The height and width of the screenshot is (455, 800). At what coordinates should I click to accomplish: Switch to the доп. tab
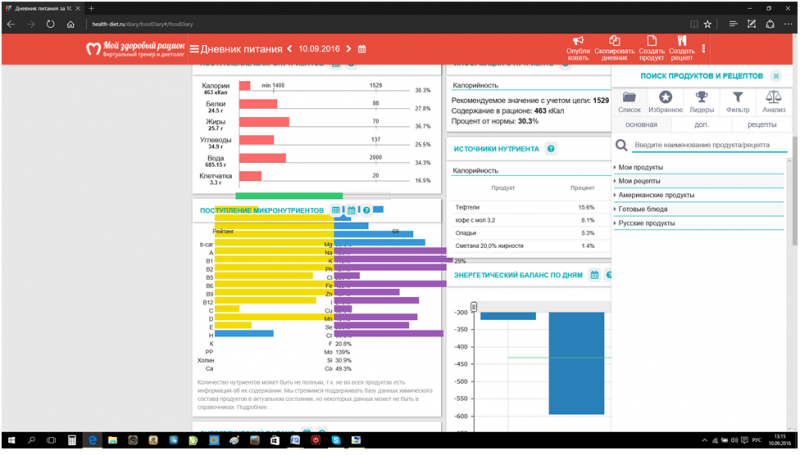701,125
